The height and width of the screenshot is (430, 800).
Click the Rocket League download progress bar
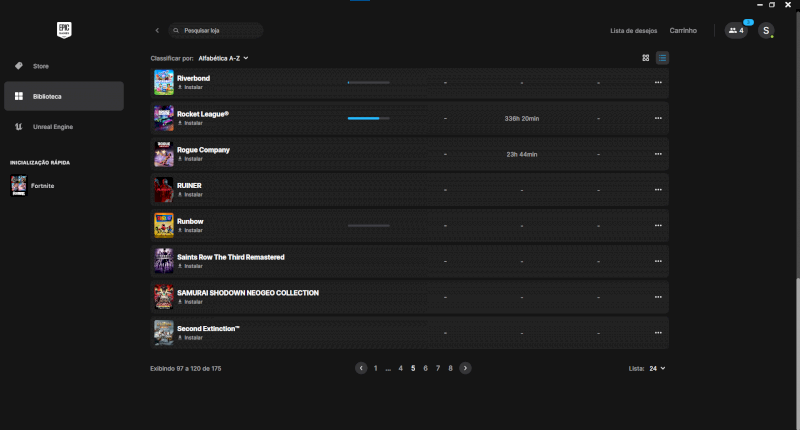(368, 118)
